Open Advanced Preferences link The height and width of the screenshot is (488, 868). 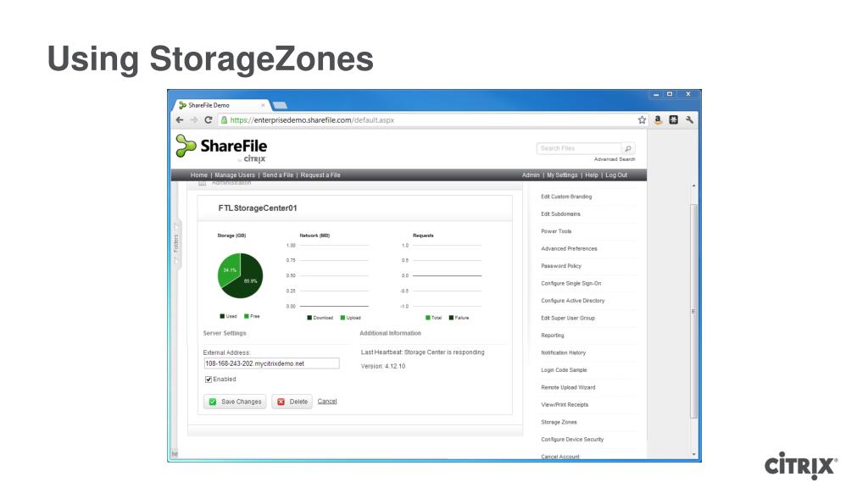point(569,248)
